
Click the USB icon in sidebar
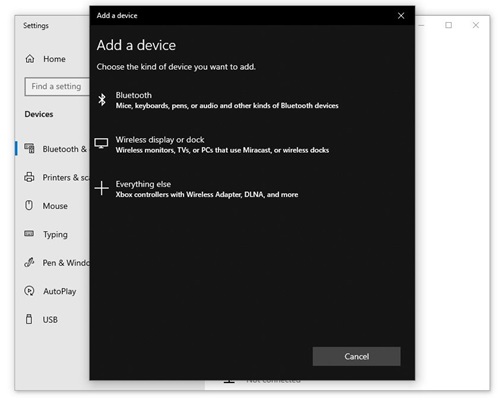tap(29, 319)
